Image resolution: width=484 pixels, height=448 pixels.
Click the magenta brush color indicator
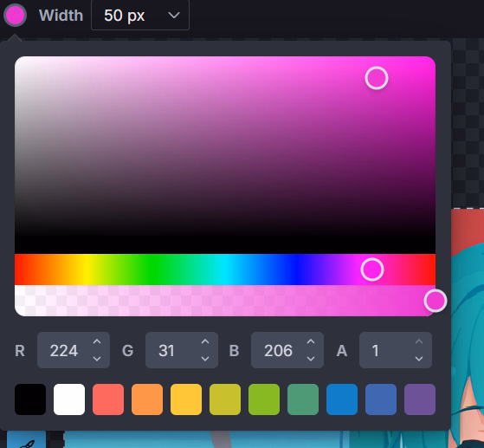[15, 15]
